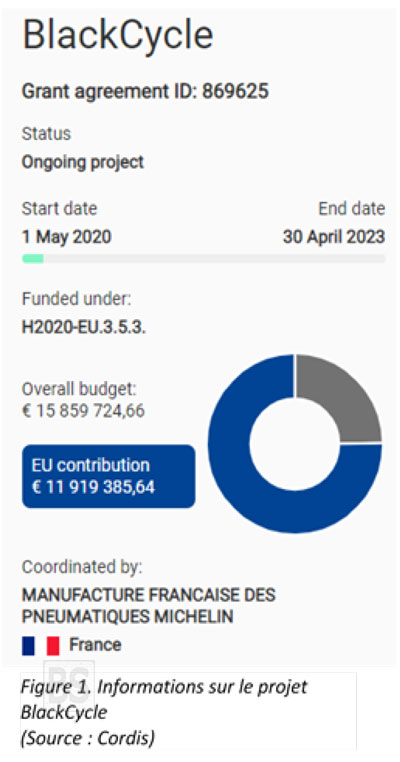This screenshot has height=762, width=400.
Task: Click the H2020-EU.3.5.3. funding programme
Action: pos(84,327)
